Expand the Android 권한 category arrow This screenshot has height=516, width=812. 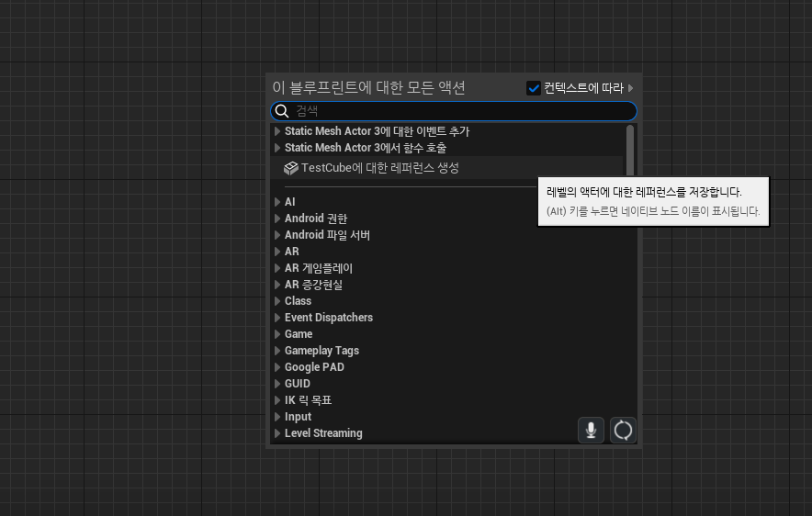[x=277, y=219]
